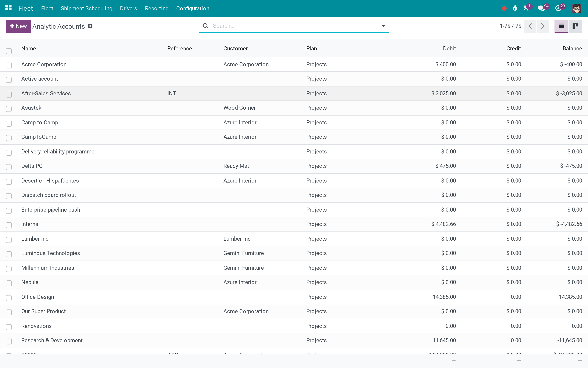The height and width of the screenshot is (368, 588).
Task: Click the Wood Corner customer cell
Action: click(x=239, y=108)
